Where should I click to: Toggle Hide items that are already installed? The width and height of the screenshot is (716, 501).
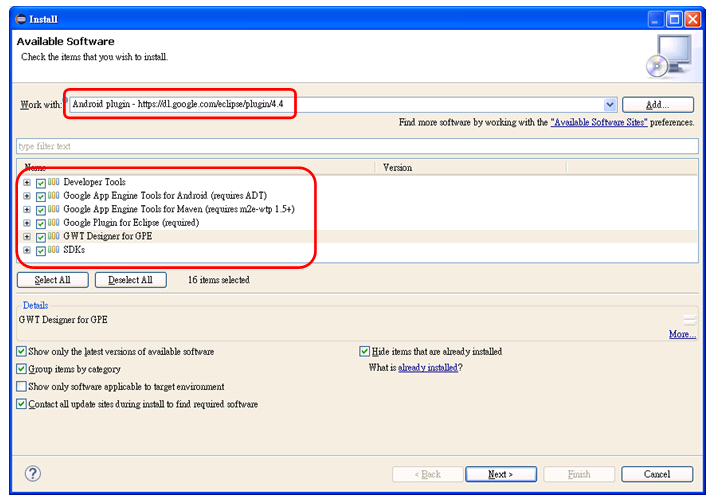pyautogui.click(x=364, y=351)
